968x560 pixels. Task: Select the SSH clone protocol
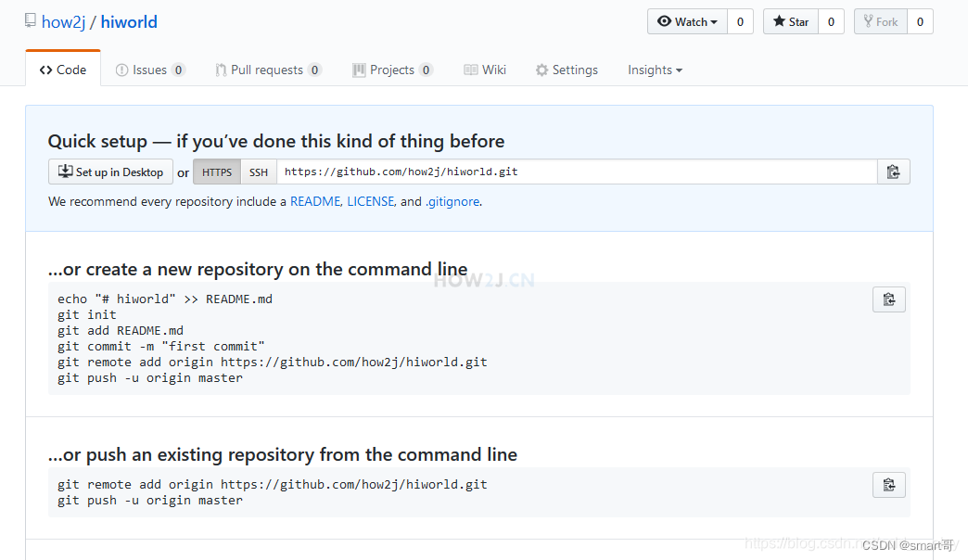(x=259, y=172)
